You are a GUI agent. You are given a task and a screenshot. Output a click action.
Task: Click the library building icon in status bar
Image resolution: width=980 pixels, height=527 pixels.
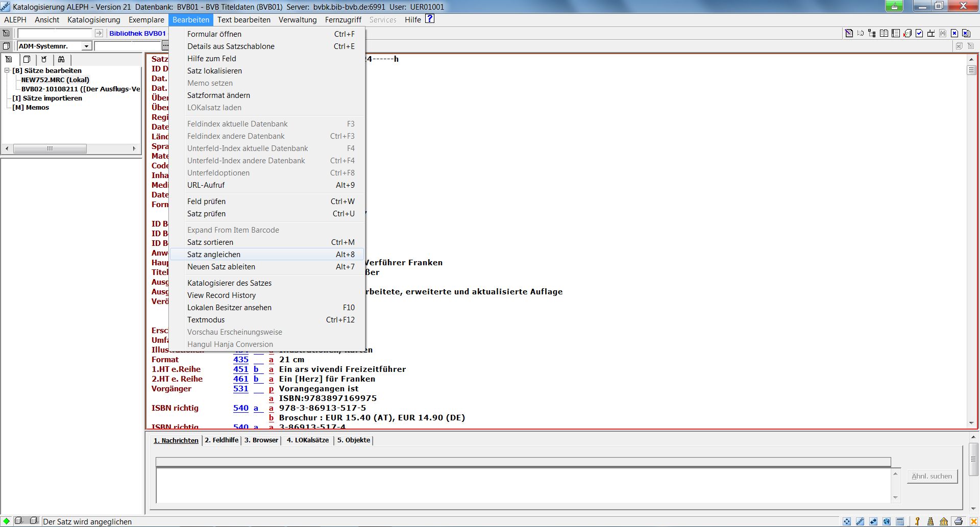[x=944, y=521]
